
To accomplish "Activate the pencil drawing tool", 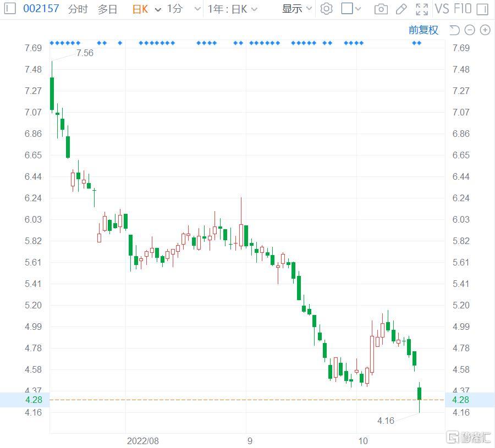I will 402,9.
